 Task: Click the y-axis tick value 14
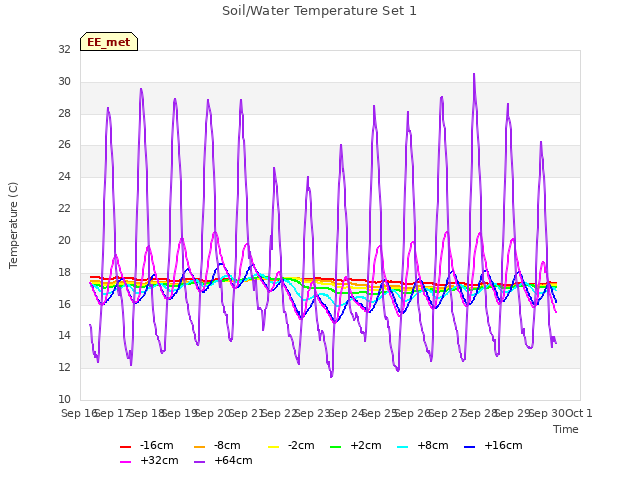pos(64,336)
